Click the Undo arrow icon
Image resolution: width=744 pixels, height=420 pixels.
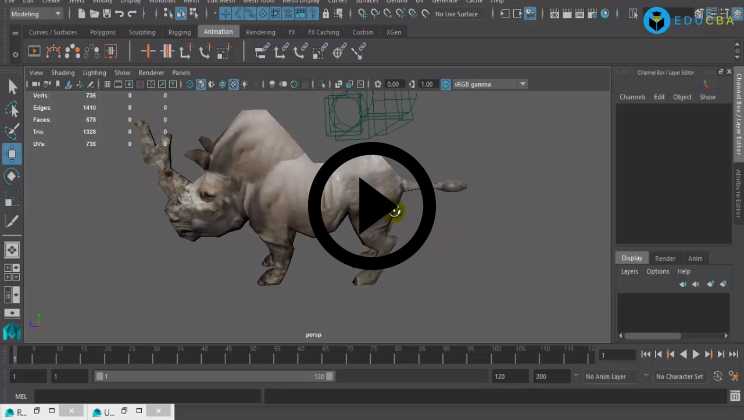coord(119,14)
